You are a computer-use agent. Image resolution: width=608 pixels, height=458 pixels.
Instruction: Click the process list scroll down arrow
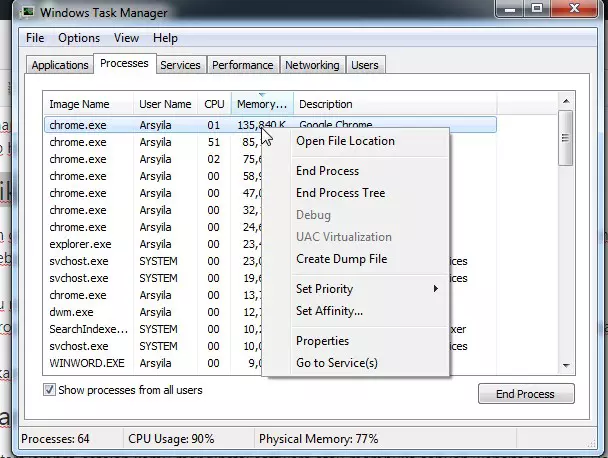pos(566,366)
